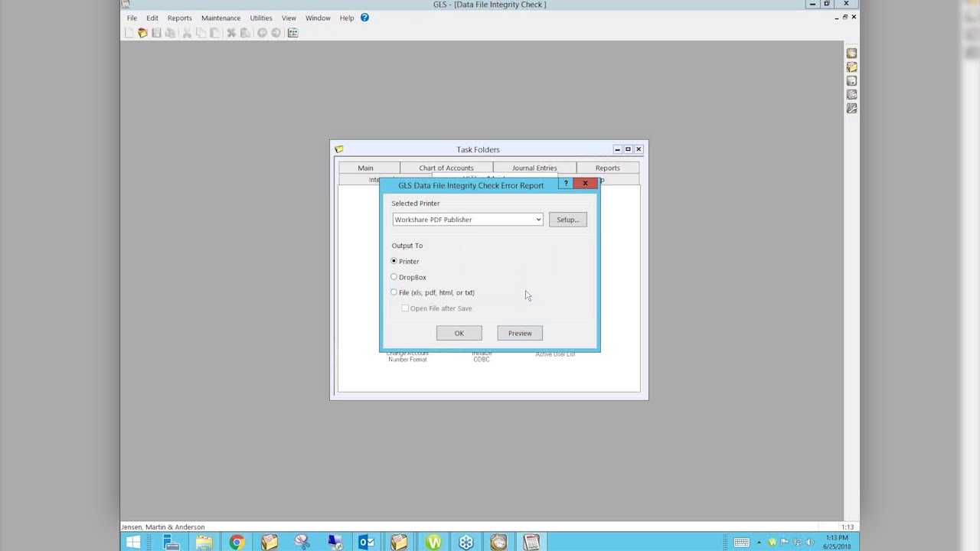Click the Task Folders window folder icon
The height and width of the screenshot is (551, 980).
coord(339,149)
